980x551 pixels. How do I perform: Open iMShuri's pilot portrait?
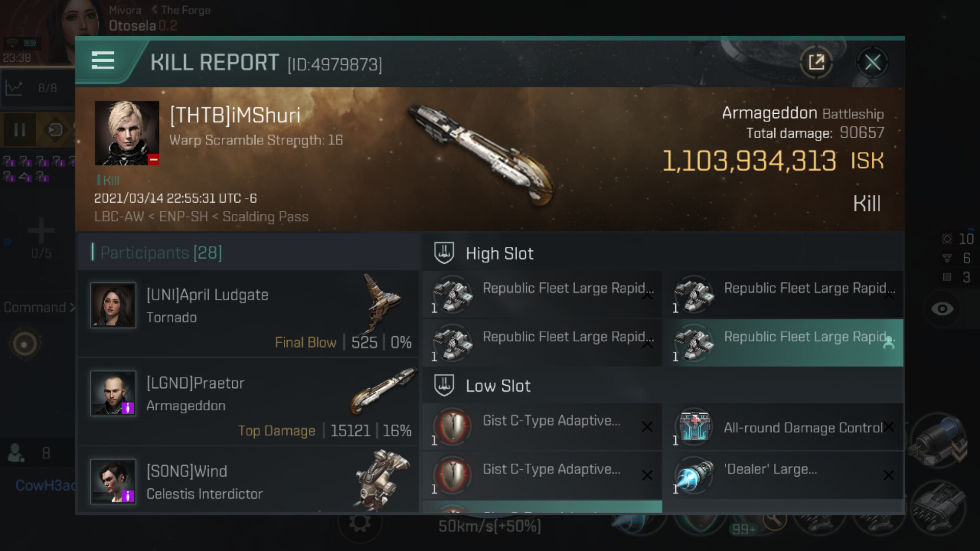[x=127, y=133]
